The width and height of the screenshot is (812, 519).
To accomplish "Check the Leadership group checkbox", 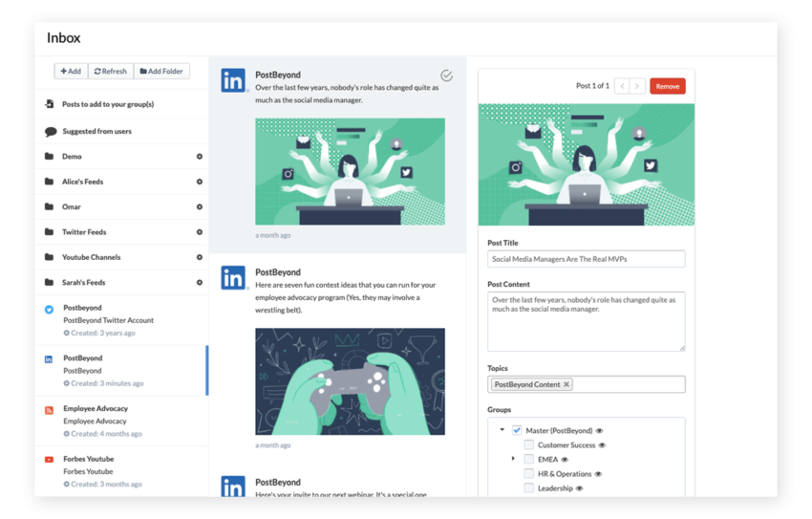I will click(528, 487).
